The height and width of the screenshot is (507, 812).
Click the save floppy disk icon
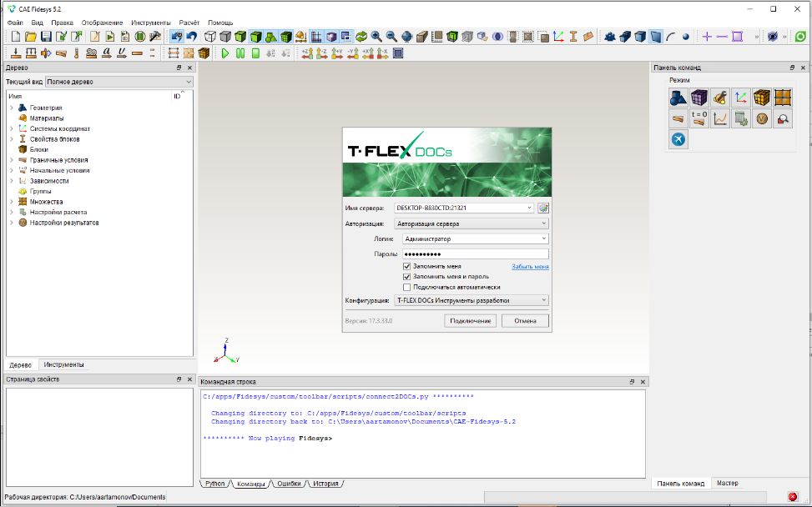click(46, 37)
